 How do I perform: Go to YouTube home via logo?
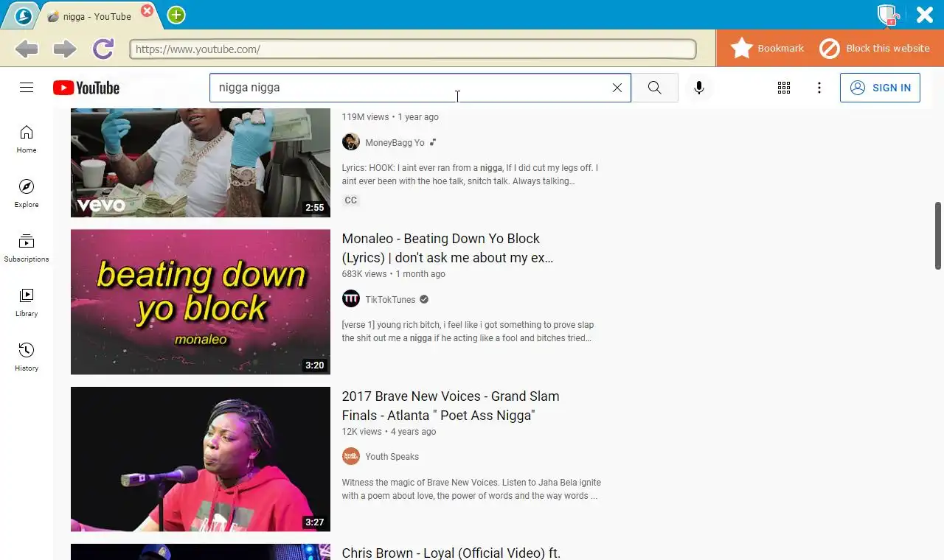click(86, 88)
